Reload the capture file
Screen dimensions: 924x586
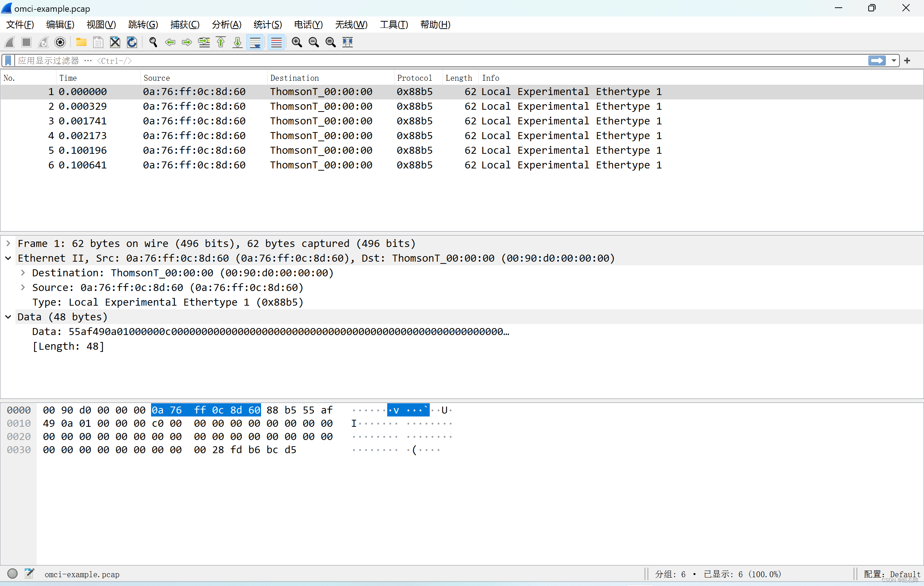coord(132,42)
